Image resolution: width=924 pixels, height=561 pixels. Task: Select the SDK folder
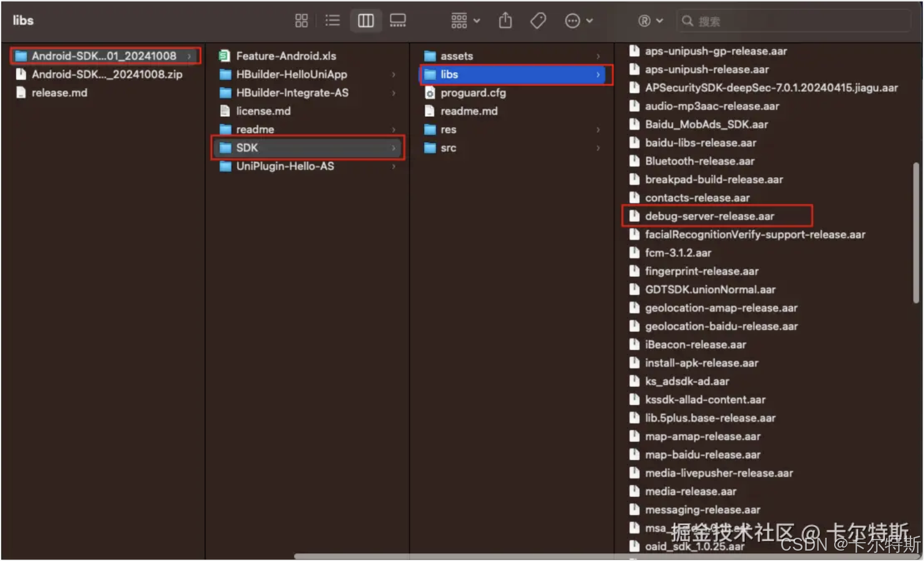click(x=309, y=148)
